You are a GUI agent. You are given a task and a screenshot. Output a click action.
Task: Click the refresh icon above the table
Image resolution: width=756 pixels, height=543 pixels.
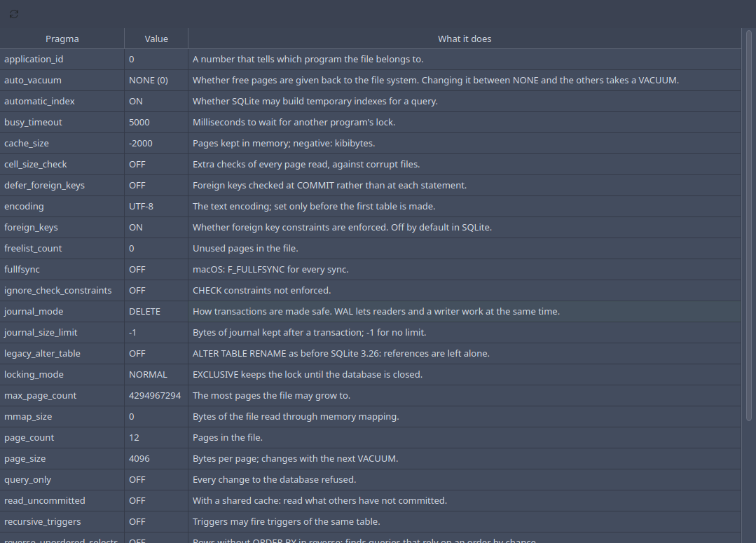point(14,14)
